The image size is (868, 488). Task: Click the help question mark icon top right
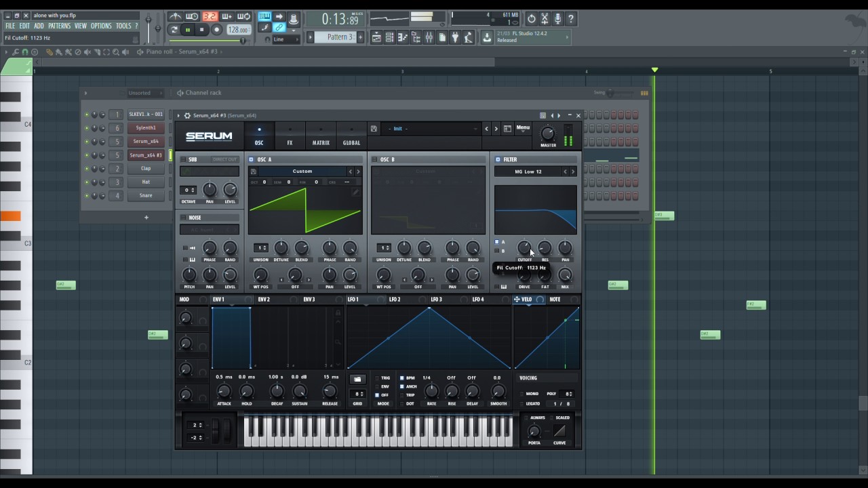coord(570,19)
